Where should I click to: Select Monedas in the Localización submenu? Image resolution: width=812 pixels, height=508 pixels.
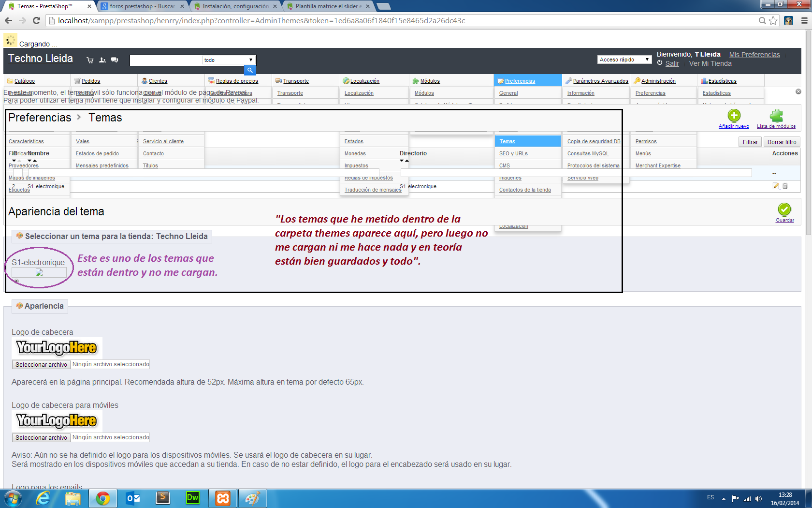[355, 153]
